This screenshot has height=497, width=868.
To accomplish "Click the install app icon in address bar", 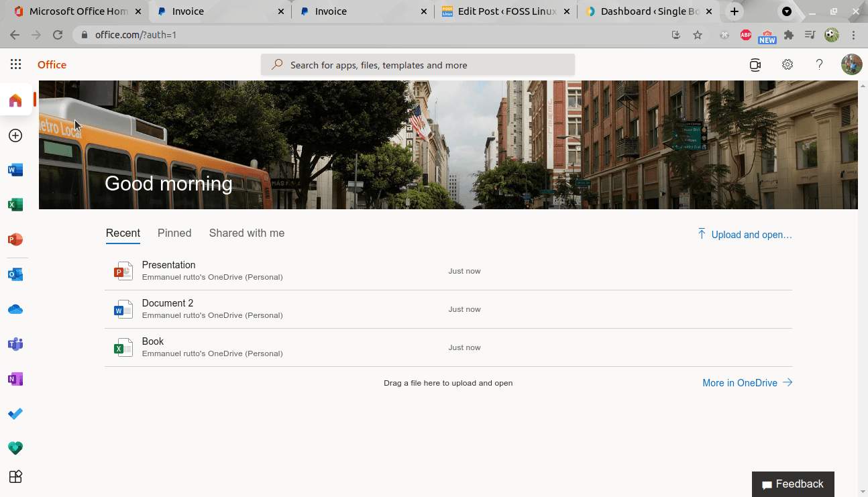I will pyautogui.click(x=676, y=35).
